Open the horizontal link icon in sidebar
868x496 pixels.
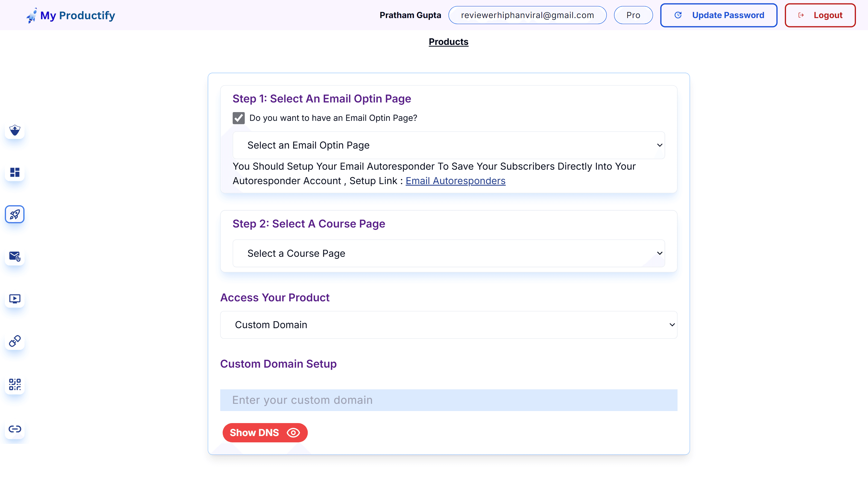click(x=15, y=429)
